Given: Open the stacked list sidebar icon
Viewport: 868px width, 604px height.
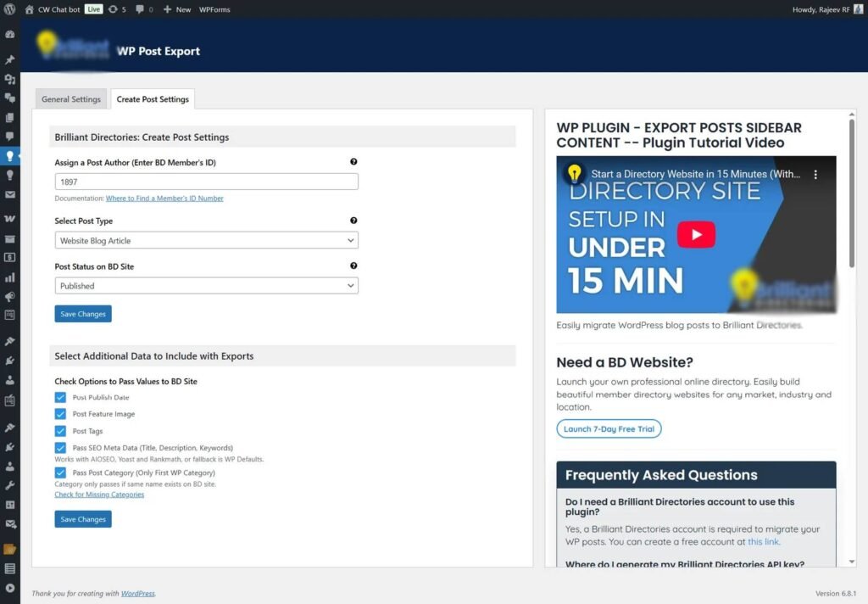Looking at the screenshot, I should click(x=9, y=568).
